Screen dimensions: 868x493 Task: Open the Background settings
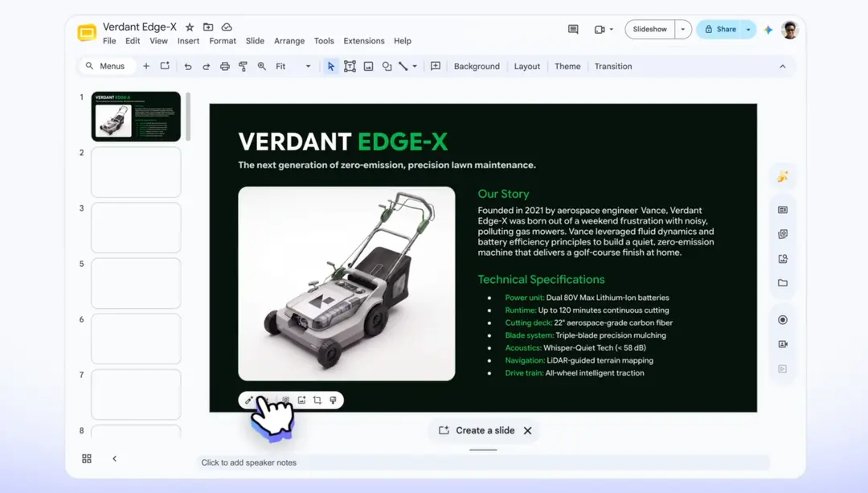click(477, 67)
